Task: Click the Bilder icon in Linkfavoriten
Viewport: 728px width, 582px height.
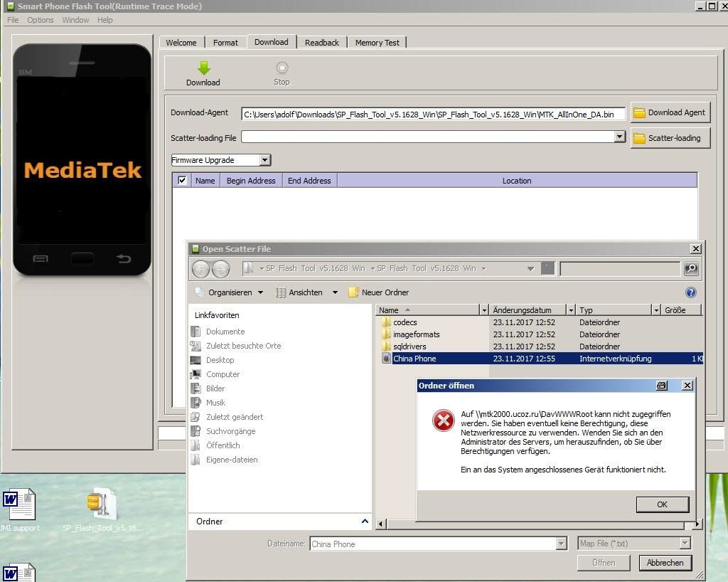Action: [196, 388]
